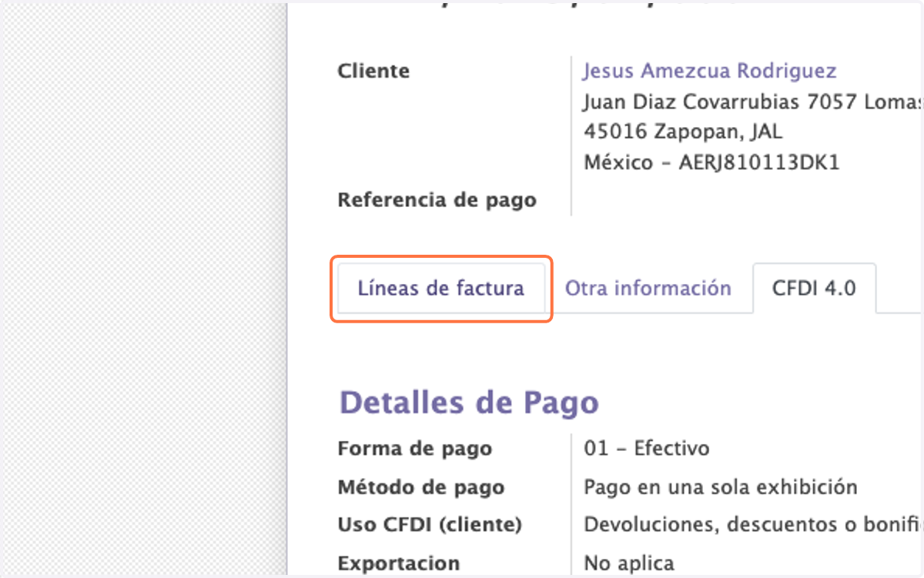Click the Referencia de pago label

[437, 201]
